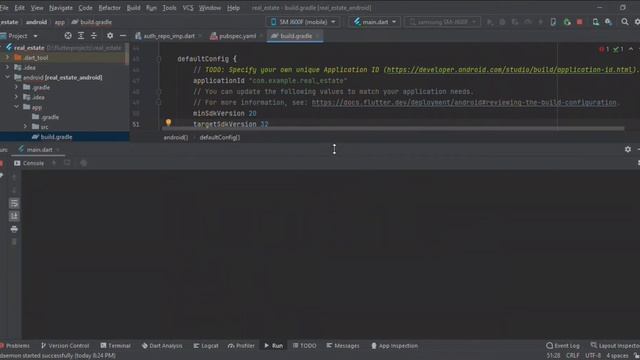
Task: Open the Terminal tool window
Action: pyautogui.click(x=116, y=346)
